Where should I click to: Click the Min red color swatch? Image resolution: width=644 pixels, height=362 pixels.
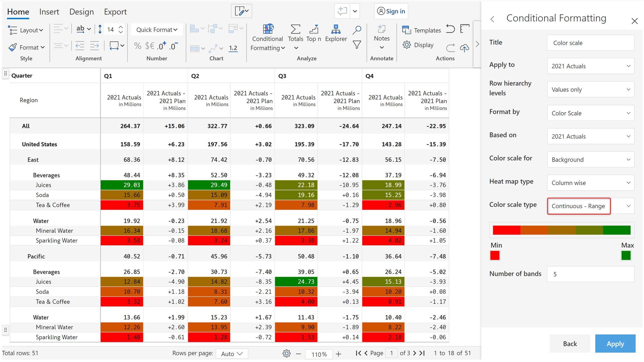(x=494, y=255)
